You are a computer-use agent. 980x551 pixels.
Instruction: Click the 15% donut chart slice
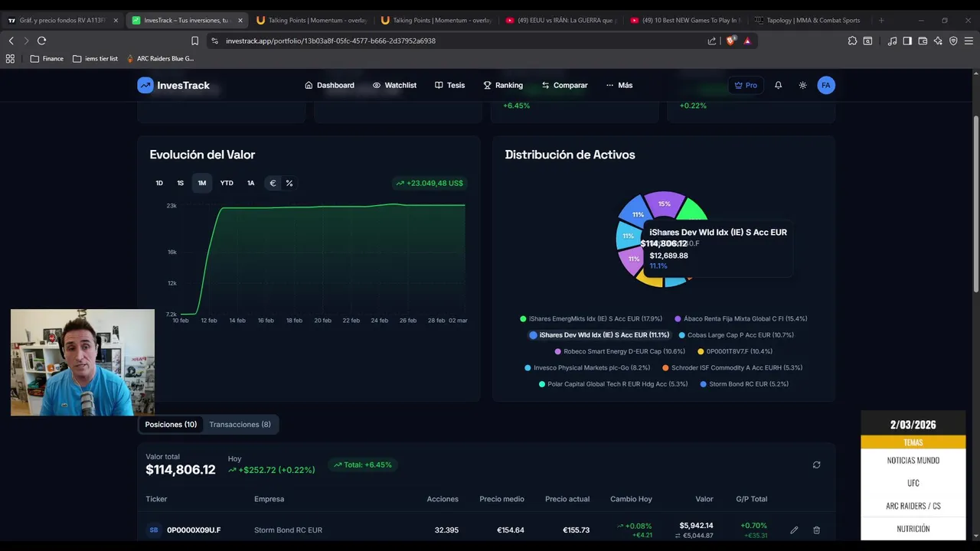tap(664, 204)
